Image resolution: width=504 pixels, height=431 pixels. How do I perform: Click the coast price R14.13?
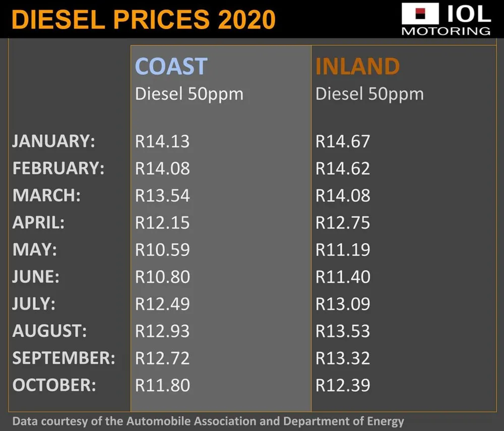pyautogui.click(x=162, y=141)
